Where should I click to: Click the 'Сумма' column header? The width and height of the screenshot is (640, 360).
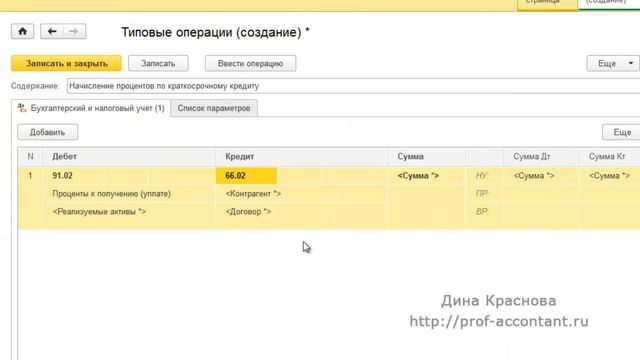click(427, 157)
